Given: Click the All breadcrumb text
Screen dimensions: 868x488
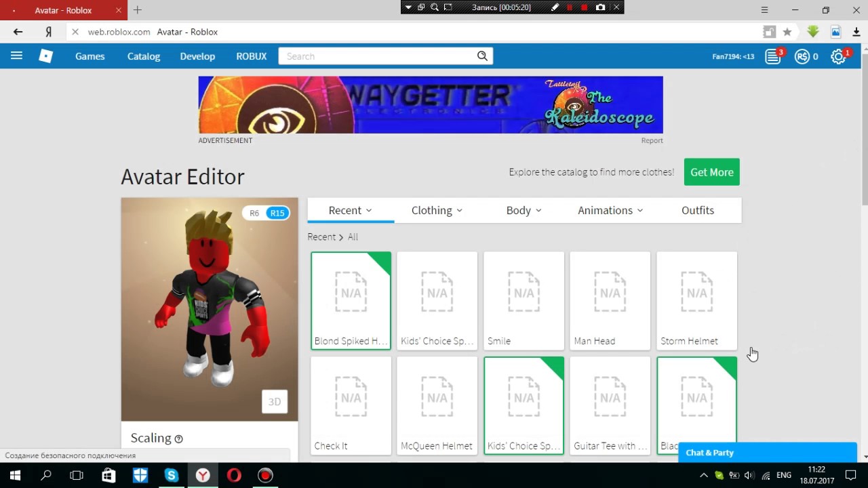Looking at the screenshot, I should (353, 237).
